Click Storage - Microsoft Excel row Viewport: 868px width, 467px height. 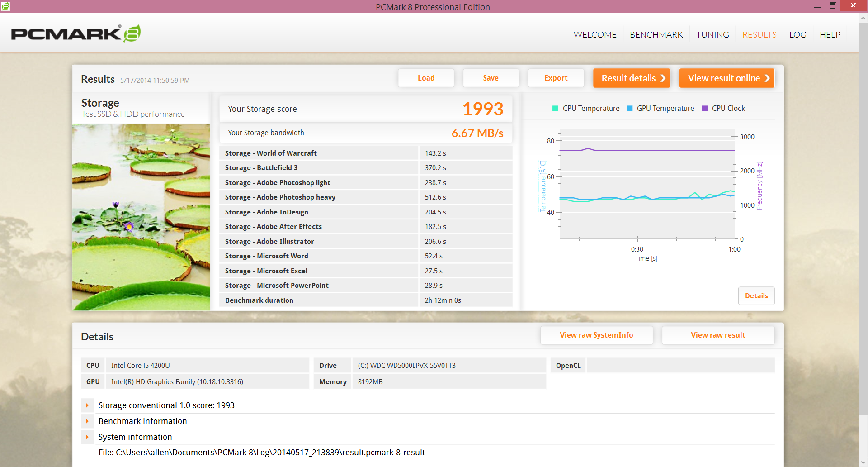click(x=366, y=271)
